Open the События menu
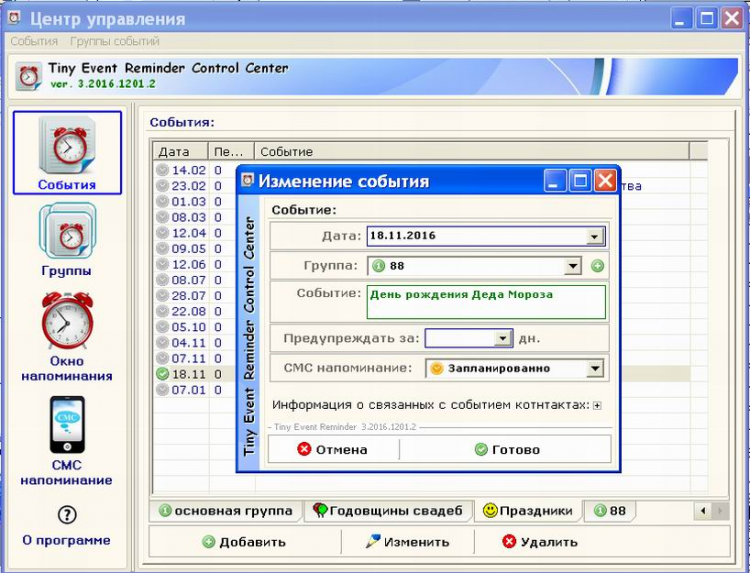Screen dimensions: 750x573 coord(34,42)
